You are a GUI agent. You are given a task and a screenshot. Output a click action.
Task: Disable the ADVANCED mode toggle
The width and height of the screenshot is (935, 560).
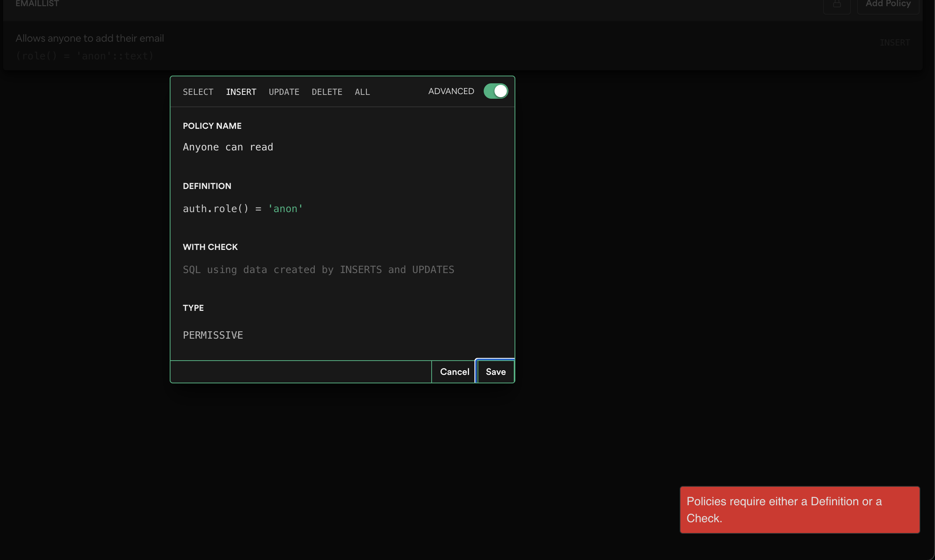(x=495, y=91)
